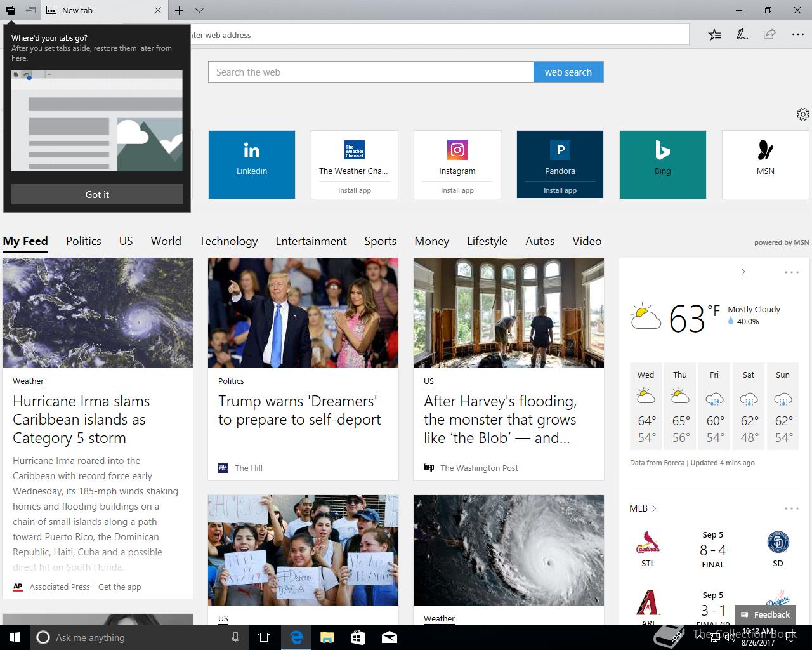Set these tabs aside
Image resolution: width=812 pixels, height=650 pixels.
pos(30,10)
